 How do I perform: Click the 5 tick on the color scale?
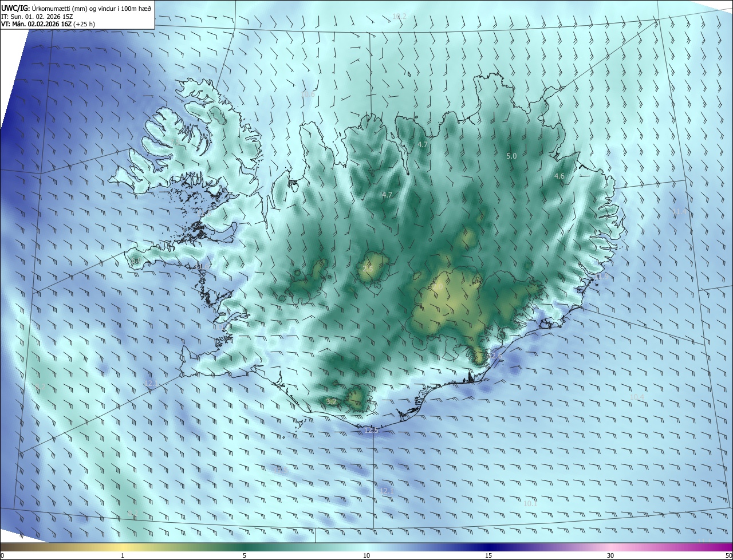(x=245, y=555)
